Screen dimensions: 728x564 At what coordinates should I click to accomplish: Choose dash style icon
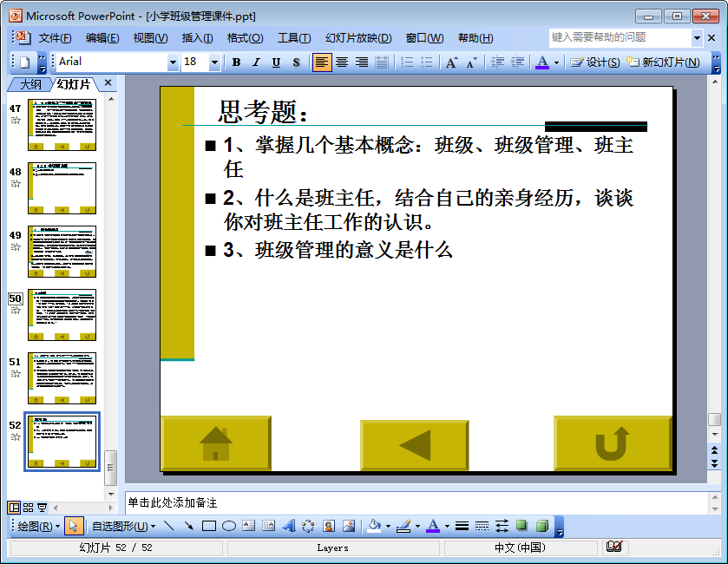(482, 526)
